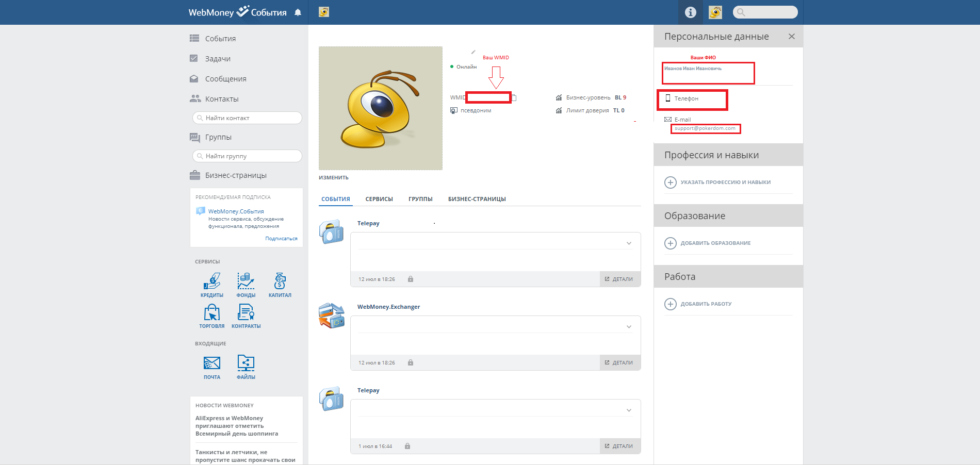This screenshot has width=980, height=465.
Task: Click the lock icon on first Telepay event
Action: 411,279
